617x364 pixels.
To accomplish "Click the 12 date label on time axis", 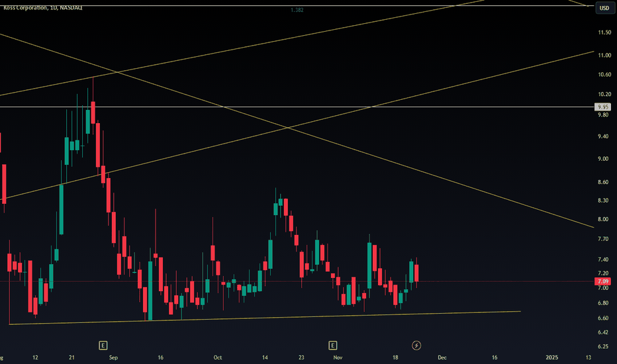I will pos(35,357).
